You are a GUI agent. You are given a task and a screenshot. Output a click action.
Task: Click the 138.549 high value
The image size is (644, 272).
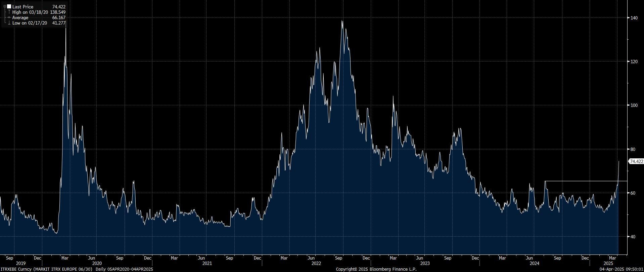point(58,12)
